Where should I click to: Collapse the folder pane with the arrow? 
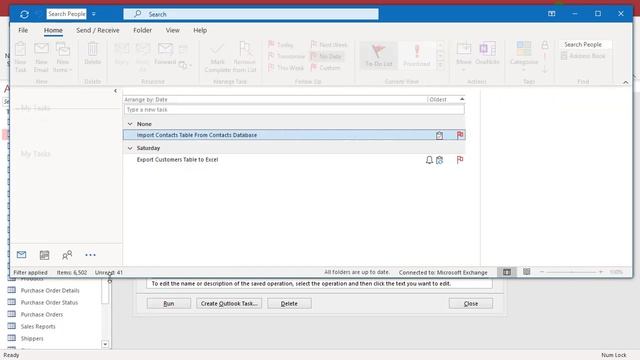tap(116, 91)
